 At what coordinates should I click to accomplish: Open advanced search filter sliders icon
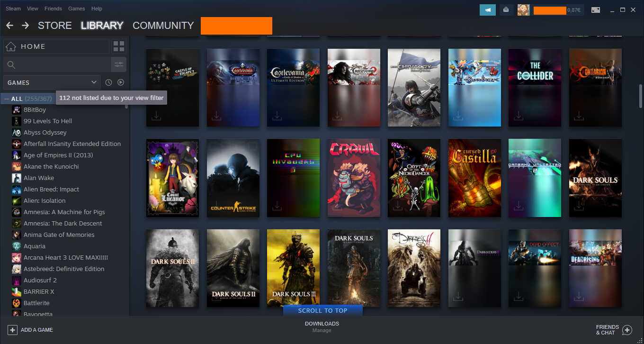[119, 64]
